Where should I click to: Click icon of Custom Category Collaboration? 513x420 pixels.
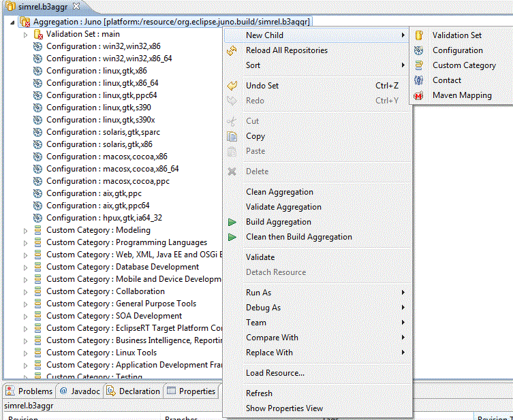point(38,291)
